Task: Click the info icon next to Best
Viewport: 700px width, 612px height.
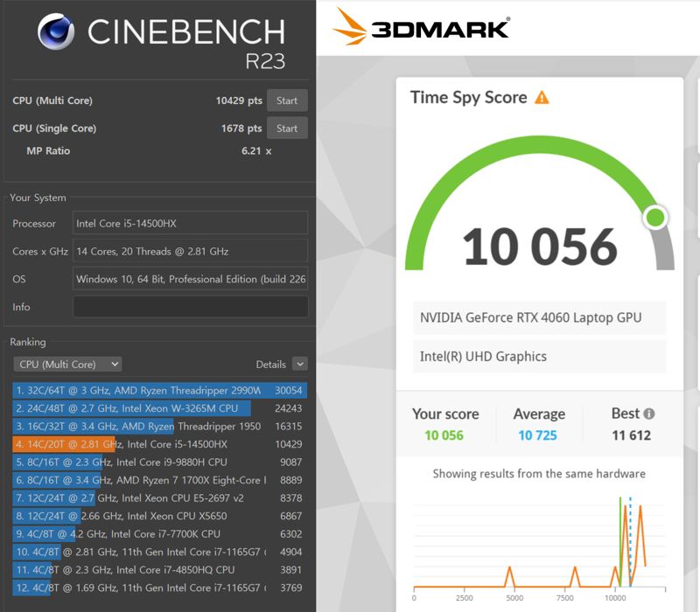Action: (x=648, y=414)
